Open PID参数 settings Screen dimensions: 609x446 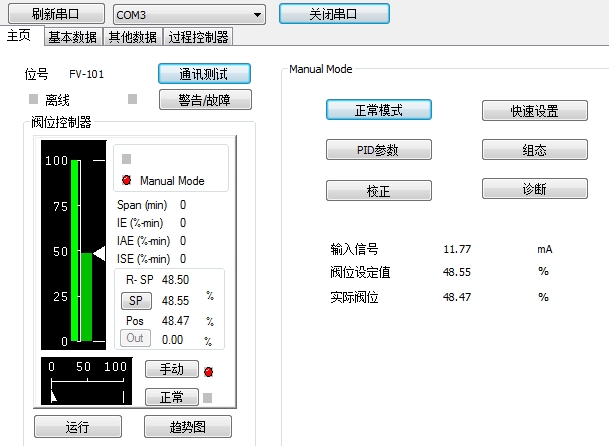[378, 149]
